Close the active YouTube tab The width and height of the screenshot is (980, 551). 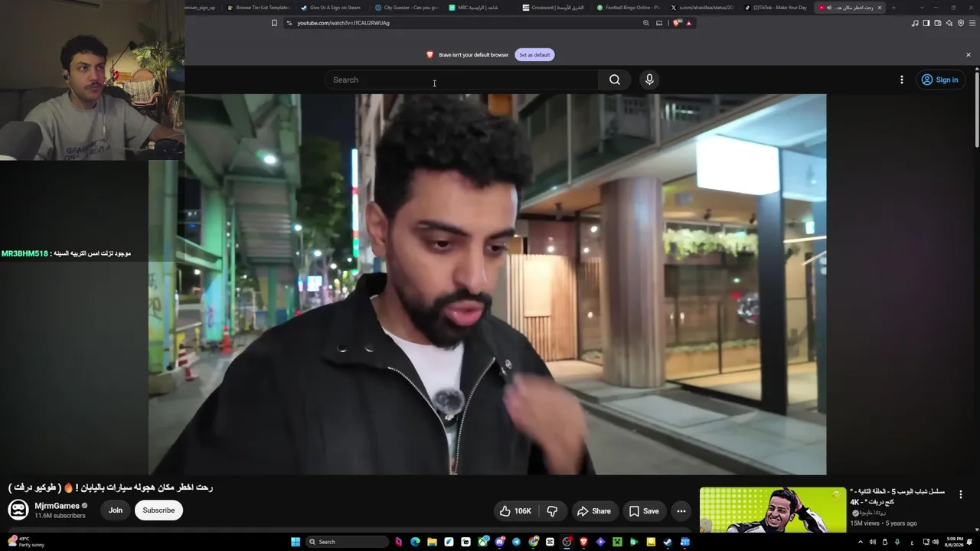click(880, 8)
